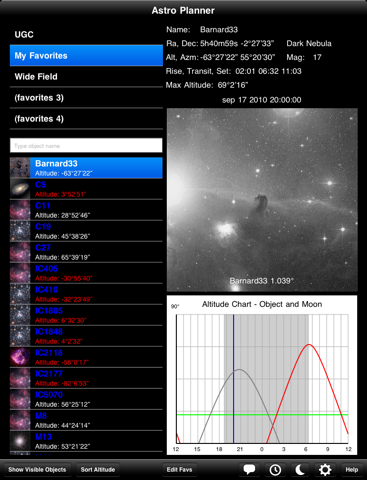Viewport: 367px width, 480px height.
Task: Open the clock time settings icon
Action: [275, 469]
